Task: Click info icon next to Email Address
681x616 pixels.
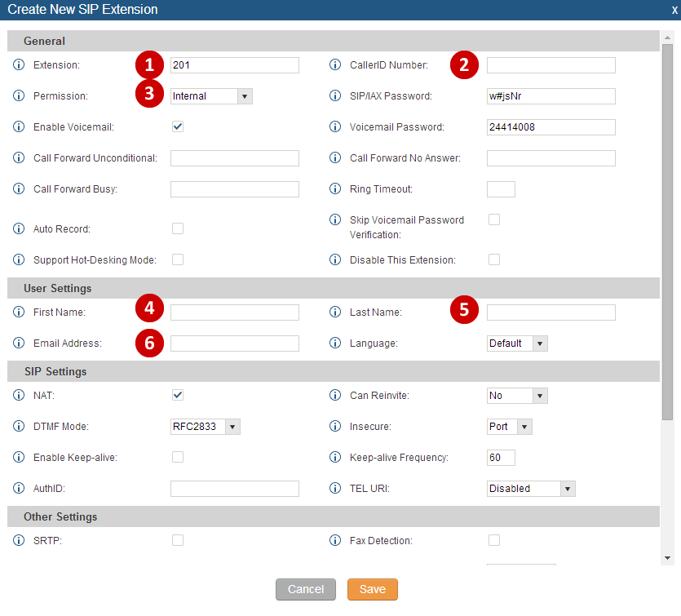Action: [20, 343]
